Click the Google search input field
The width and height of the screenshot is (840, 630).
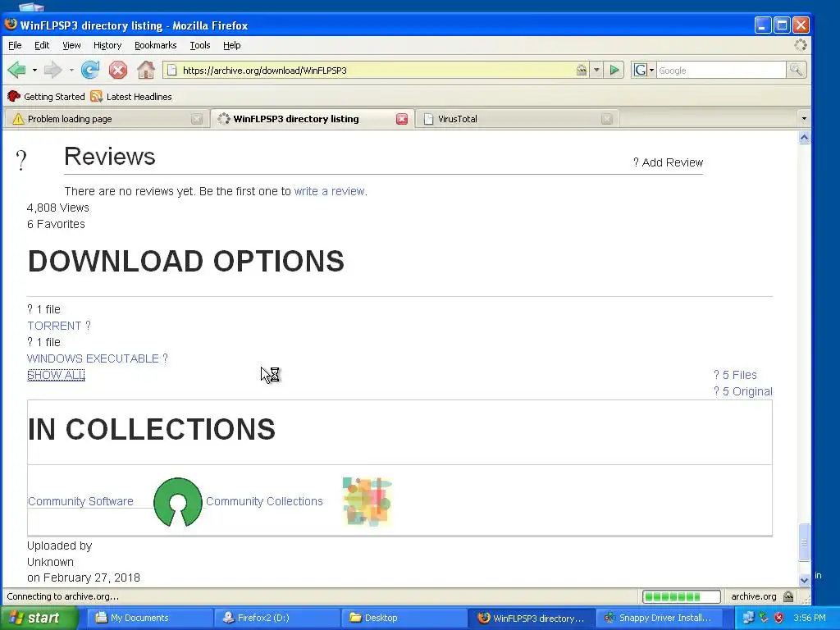pos(721,71)
